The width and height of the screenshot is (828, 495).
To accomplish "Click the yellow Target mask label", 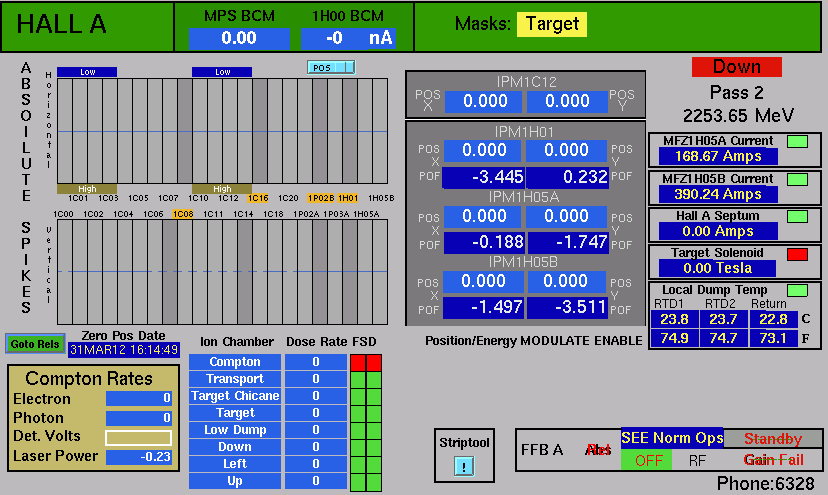I will pos(552,24).
